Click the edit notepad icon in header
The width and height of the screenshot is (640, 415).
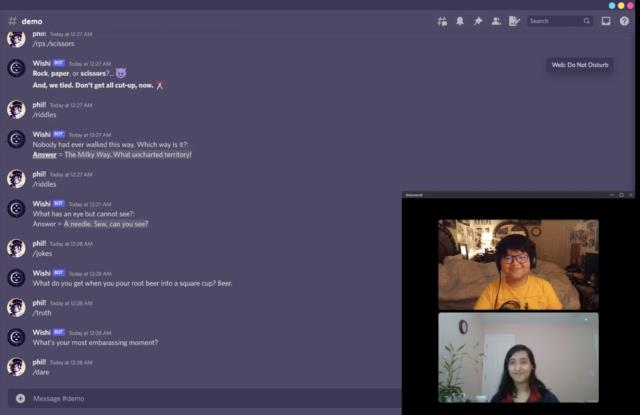coord(514,20)
